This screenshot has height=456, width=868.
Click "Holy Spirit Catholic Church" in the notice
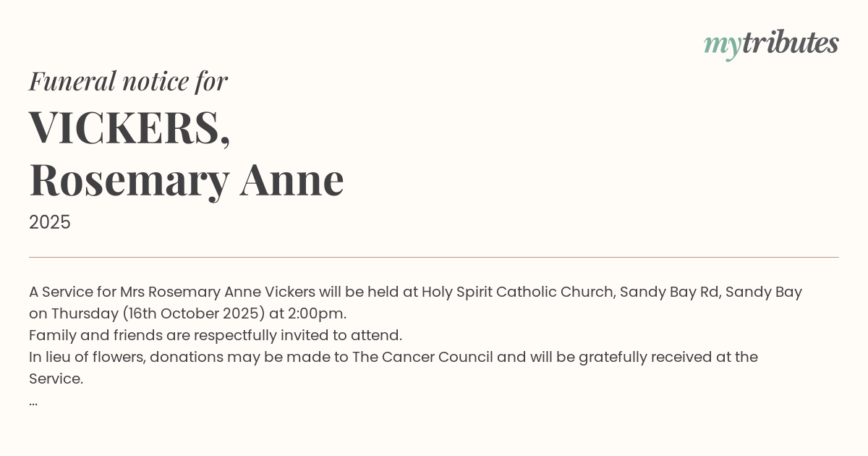point(517,292)
